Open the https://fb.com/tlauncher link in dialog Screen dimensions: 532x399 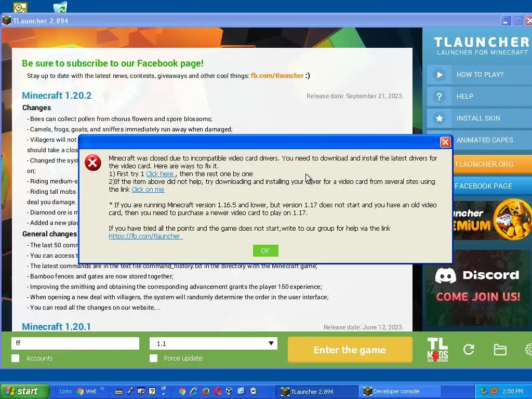click(145, 236)
